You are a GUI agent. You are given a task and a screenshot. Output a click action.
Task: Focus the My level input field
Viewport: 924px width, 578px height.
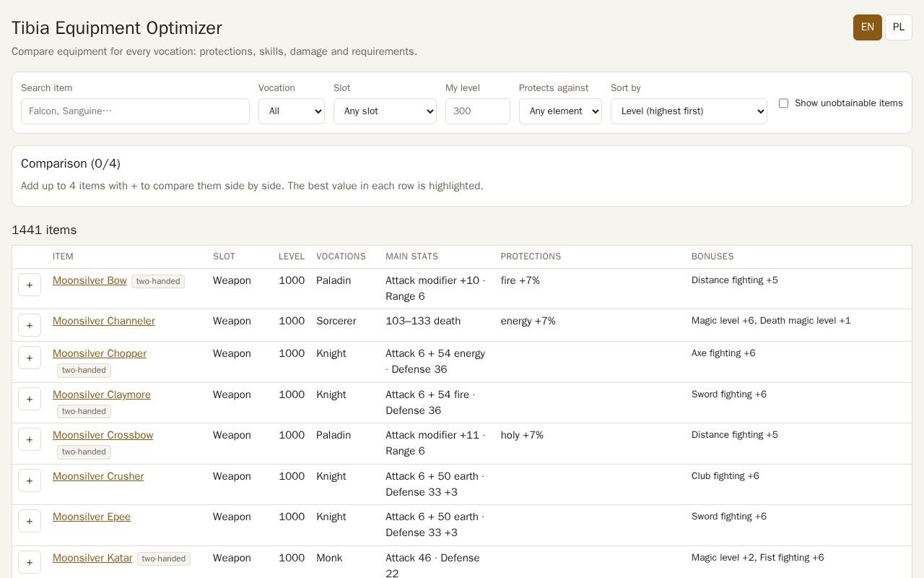click(478, 111)
